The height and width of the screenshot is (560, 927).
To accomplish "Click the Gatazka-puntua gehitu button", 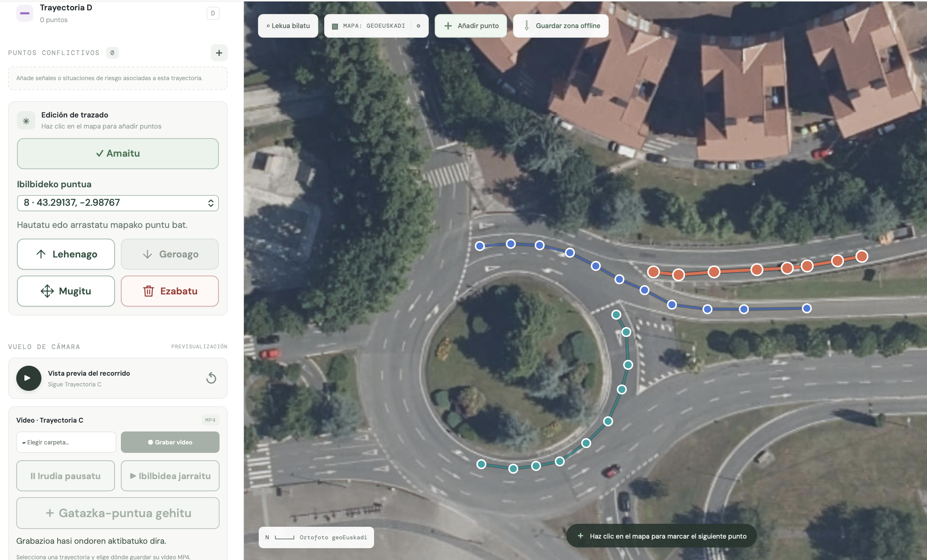I will (118, 513).
